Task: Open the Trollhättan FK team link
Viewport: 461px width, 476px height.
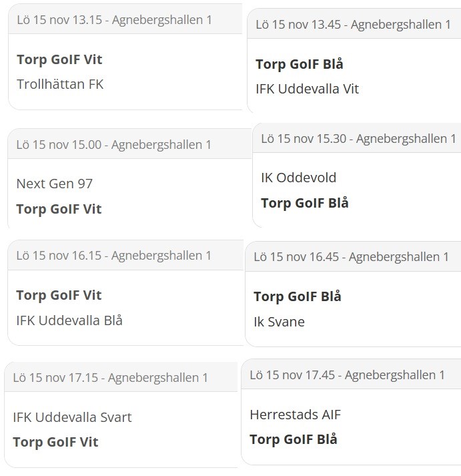Action: [x=59, y=84]
